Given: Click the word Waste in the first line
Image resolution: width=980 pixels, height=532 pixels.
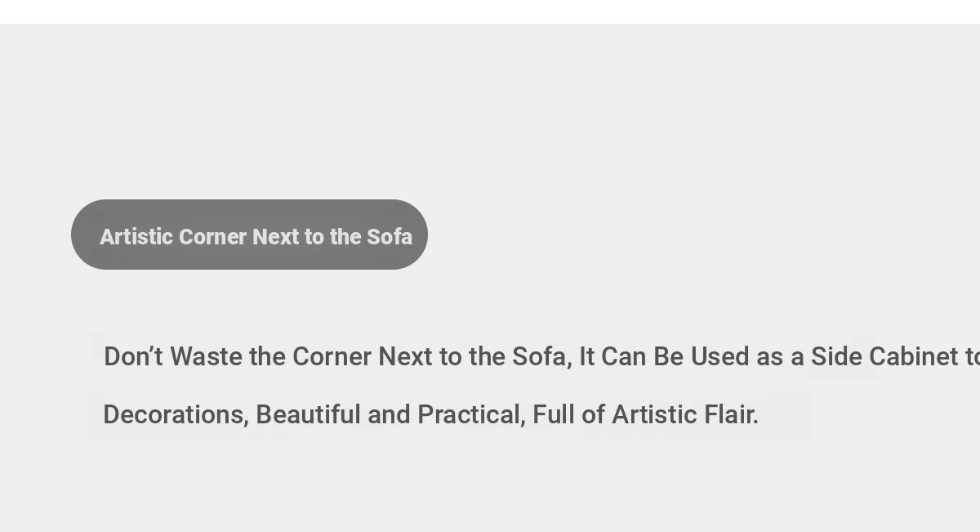Looking at the screenshot, I should 206,356.
